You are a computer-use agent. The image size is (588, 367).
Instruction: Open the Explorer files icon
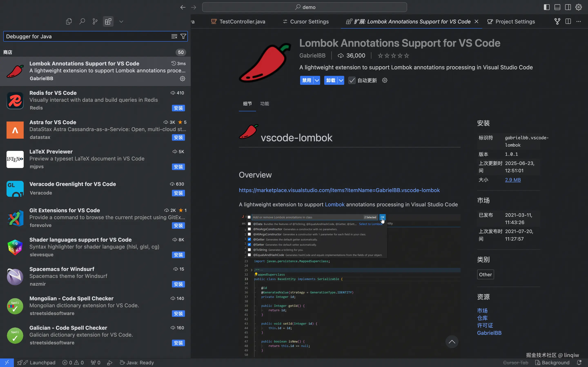tap(69, 22)
